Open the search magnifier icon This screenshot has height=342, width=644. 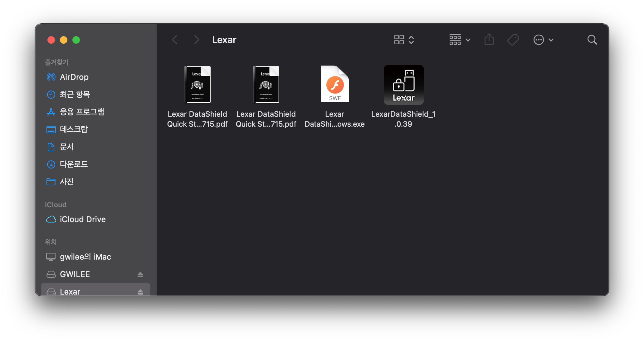tap(592, 40)
